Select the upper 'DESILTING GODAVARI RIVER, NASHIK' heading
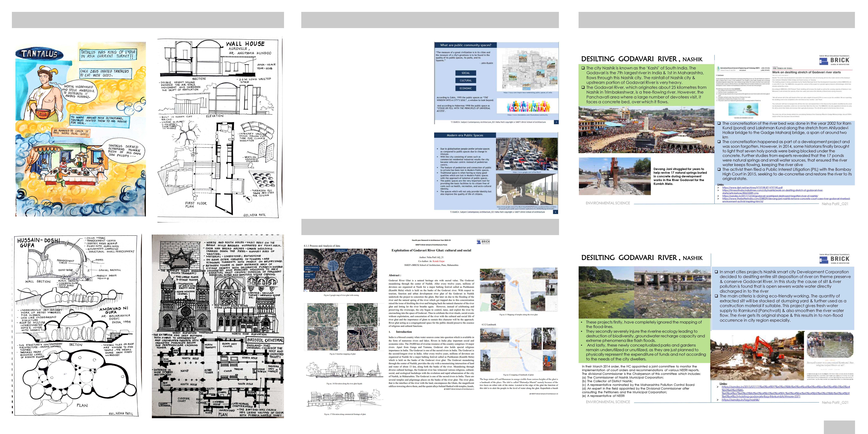This screenshot has width=868, height=434. tap(642, 59)
